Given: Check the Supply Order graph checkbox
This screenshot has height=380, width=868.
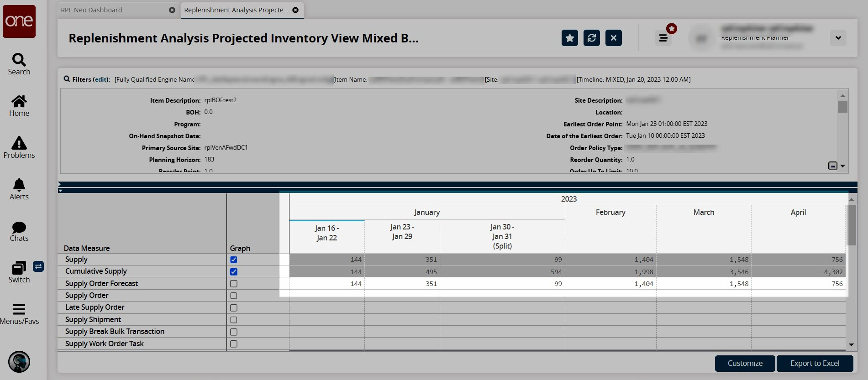Looking at the screenshot, I should [x=234, y=296].
